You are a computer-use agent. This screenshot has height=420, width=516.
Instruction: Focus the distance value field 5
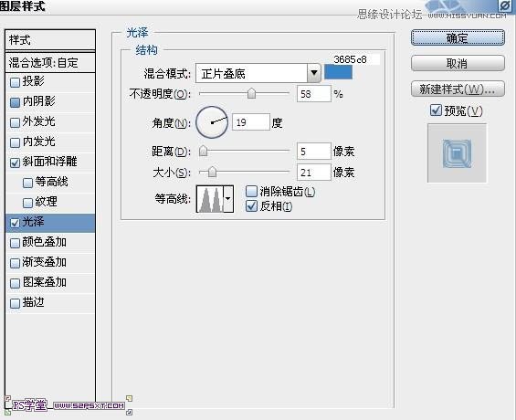click(x=313, y=152)
